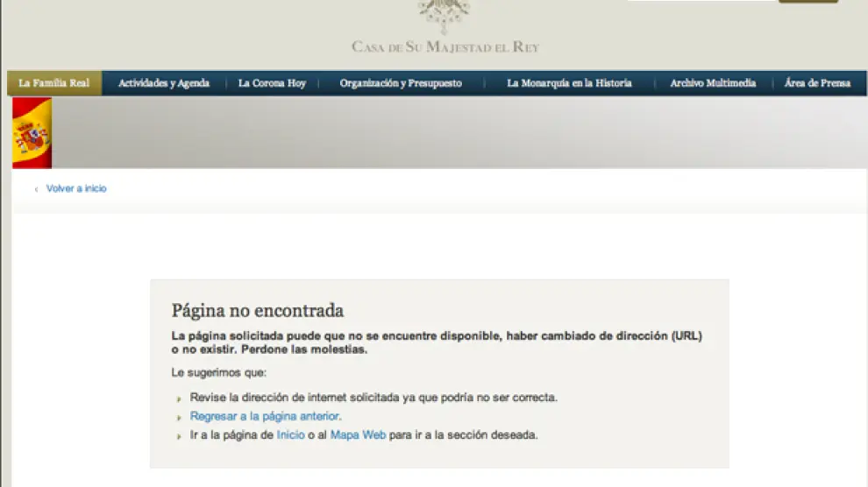Click Casa de Su Majestad el Rey title
Image resolution: width=868 pixels, height=487 pixels.
[x=445, y=46]
